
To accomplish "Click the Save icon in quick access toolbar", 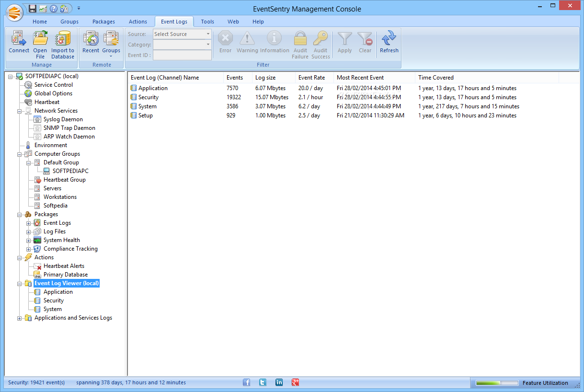I will pyautogui.click(x=33, y=8).
